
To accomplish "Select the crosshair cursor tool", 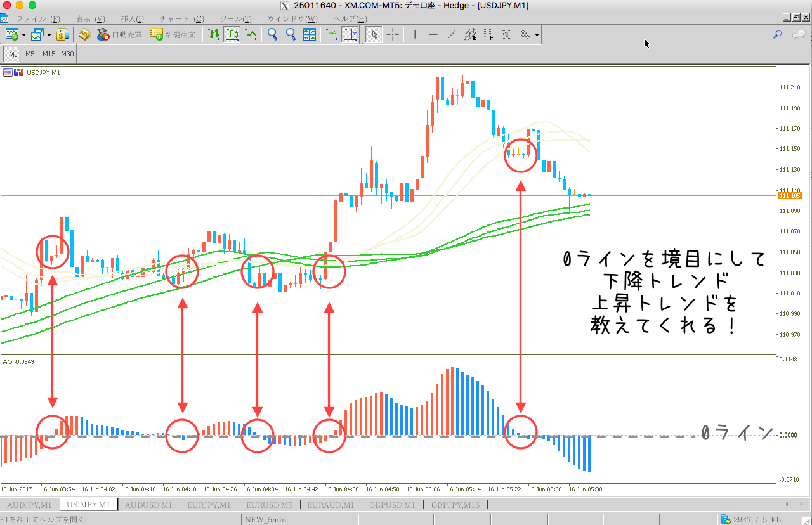I will [x=393, y=35].
